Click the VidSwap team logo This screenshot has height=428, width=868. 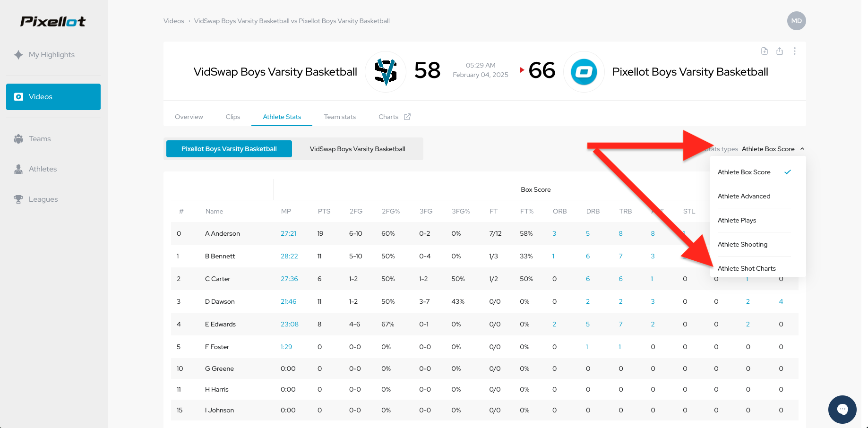point(386,72)
